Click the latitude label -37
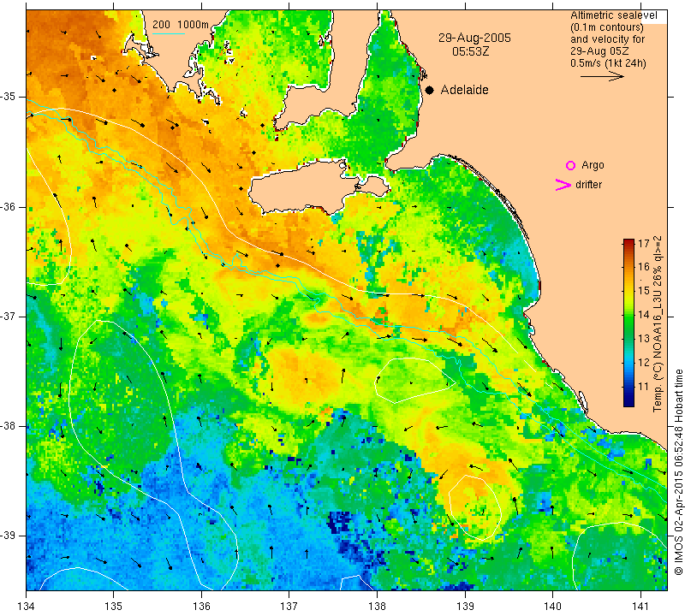Viewport: 685px width, 616px height. [x=9, y=316]
